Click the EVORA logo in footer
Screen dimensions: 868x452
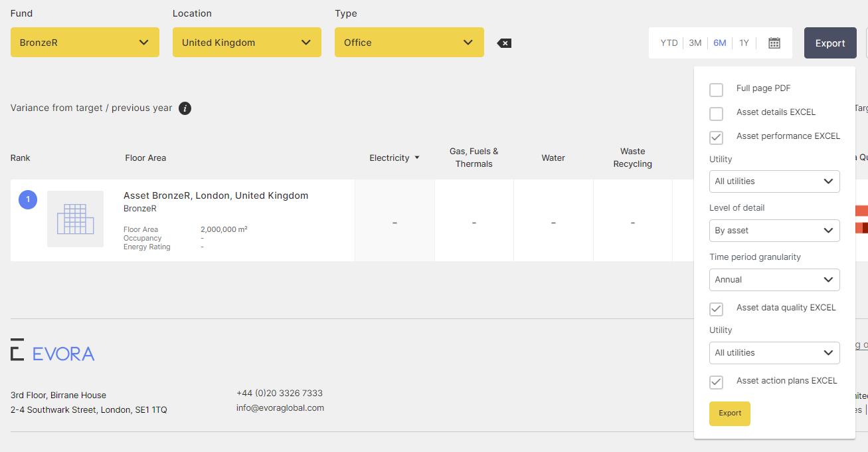point(52,352)
